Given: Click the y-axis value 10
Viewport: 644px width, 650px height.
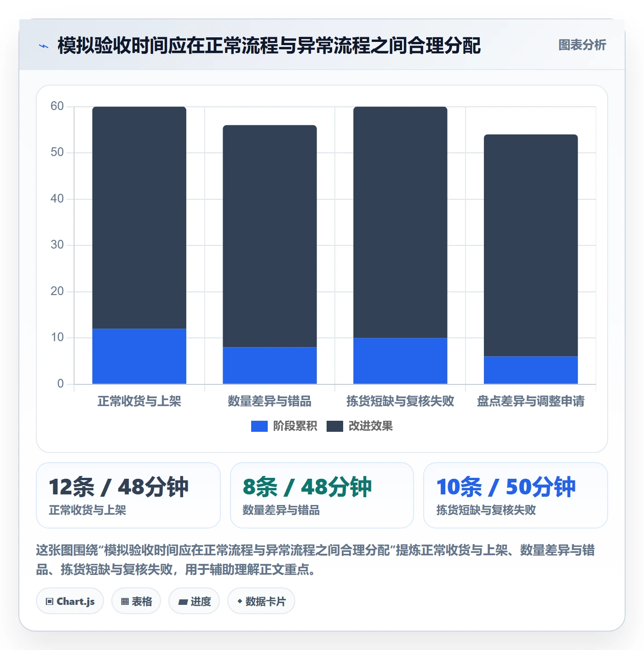Looking at the screenshot, I should [57, 337].
